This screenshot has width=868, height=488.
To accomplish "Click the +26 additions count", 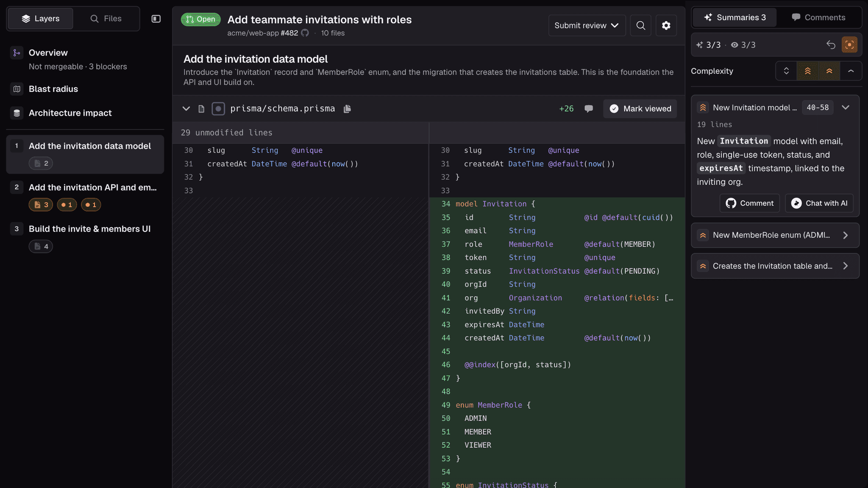I will click(x=566, y=108).
